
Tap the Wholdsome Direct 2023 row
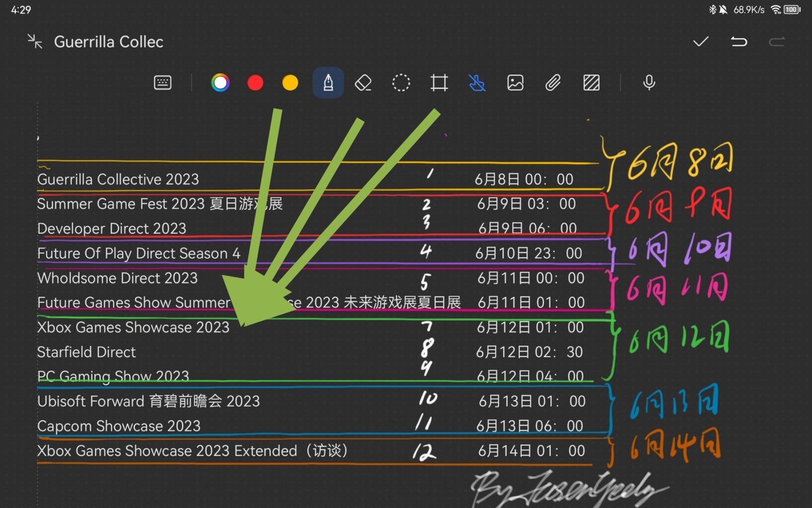[118, 278]
